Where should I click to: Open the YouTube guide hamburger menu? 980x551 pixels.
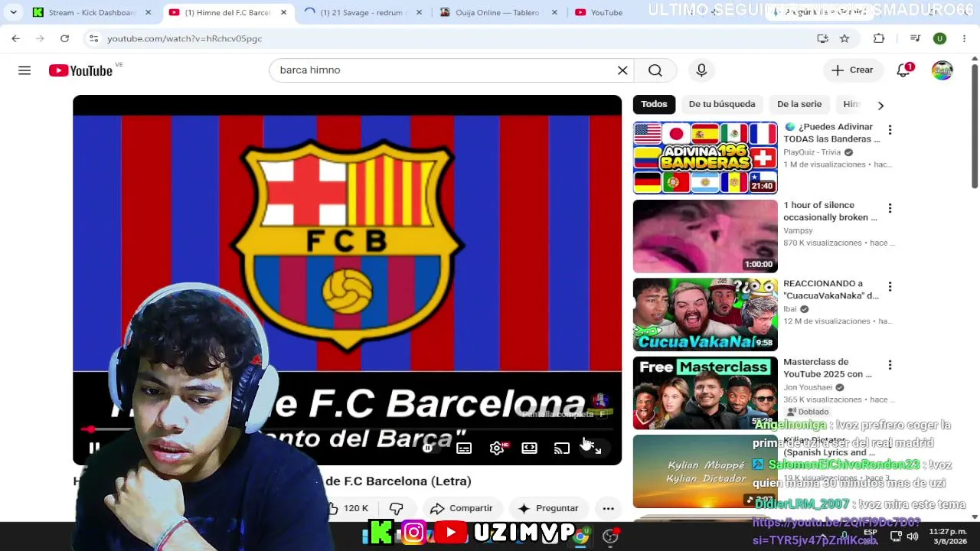pos(24,70)
